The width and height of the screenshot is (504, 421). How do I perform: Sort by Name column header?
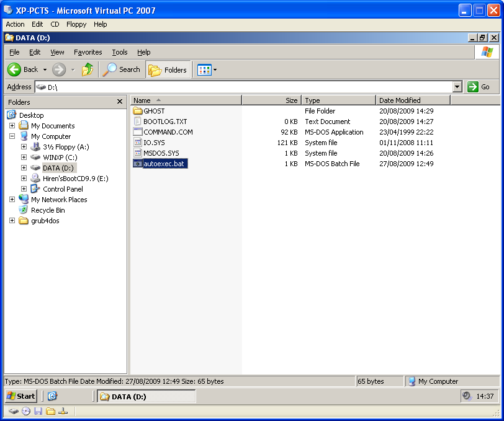pyautogui.click(x=186, y=100)
